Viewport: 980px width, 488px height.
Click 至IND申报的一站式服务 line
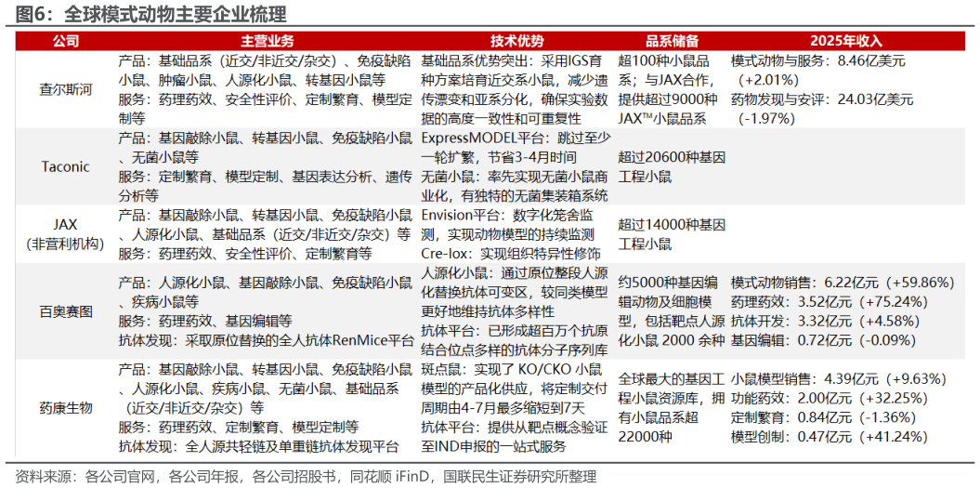[494, 447]
